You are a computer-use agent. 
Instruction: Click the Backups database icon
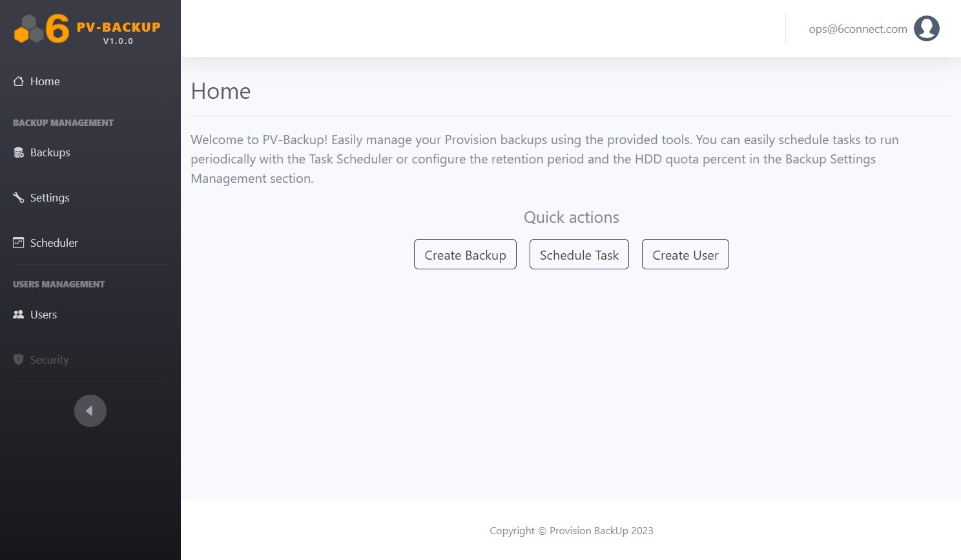18,152
